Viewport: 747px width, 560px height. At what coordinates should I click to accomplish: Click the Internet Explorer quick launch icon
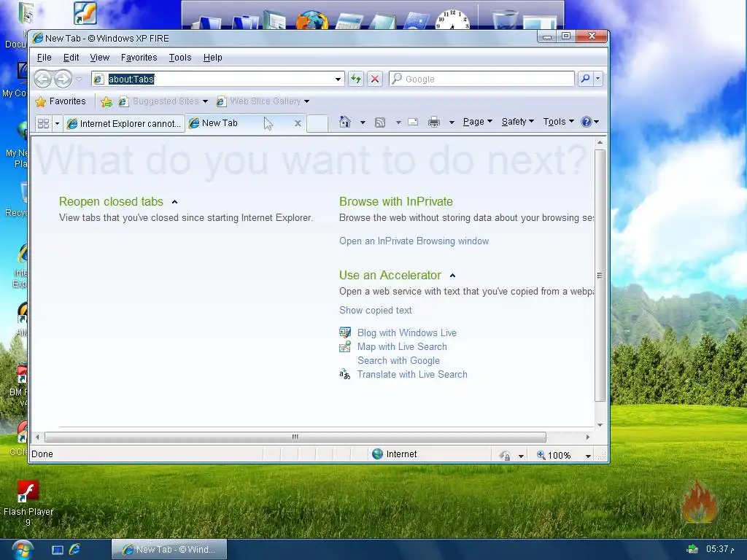(75, 549)
